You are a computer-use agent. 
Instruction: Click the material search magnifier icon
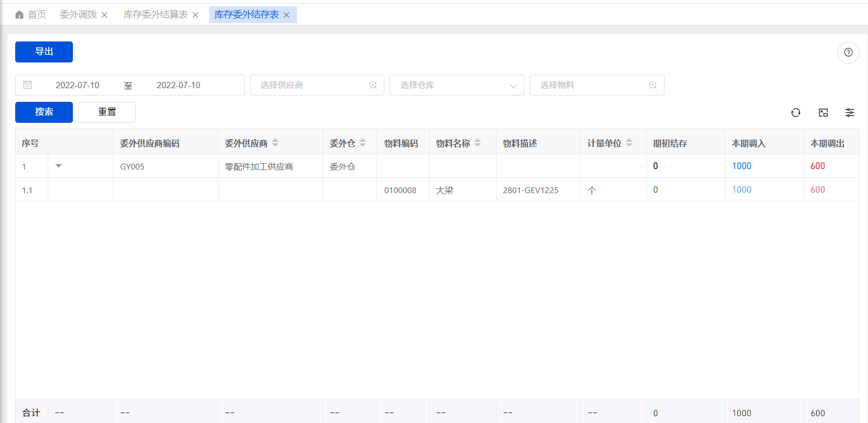coord(653,85)
